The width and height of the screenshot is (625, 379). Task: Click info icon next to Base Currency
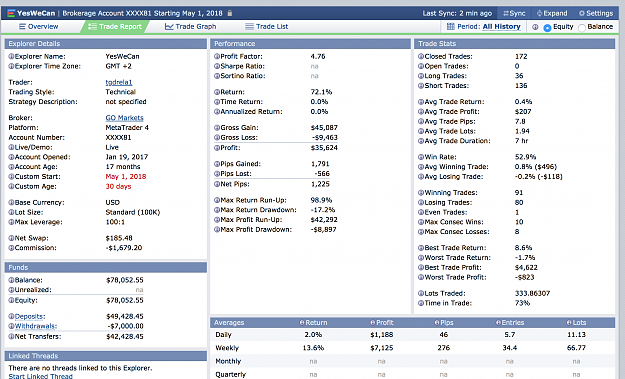11,202
